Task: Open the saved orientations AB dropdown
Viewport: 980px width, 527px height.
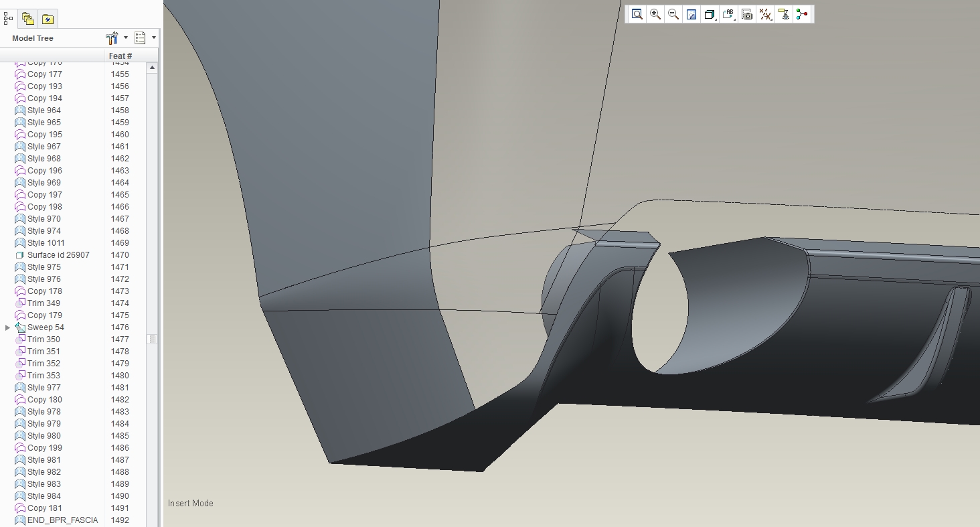Action: click(729, 14)
